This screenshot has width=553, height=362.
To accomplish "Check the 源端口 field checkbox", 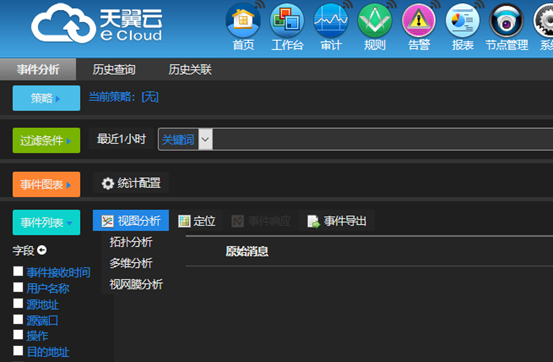I will 18,319.
